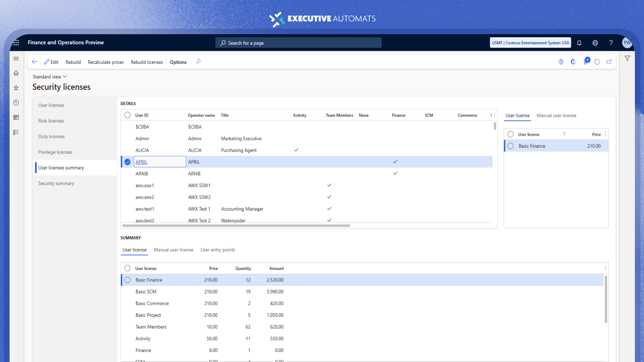The height and width of the screenshot is (362, 644).
Task: Open the app launcher waffle menu
Action: (x=16, y=43)
